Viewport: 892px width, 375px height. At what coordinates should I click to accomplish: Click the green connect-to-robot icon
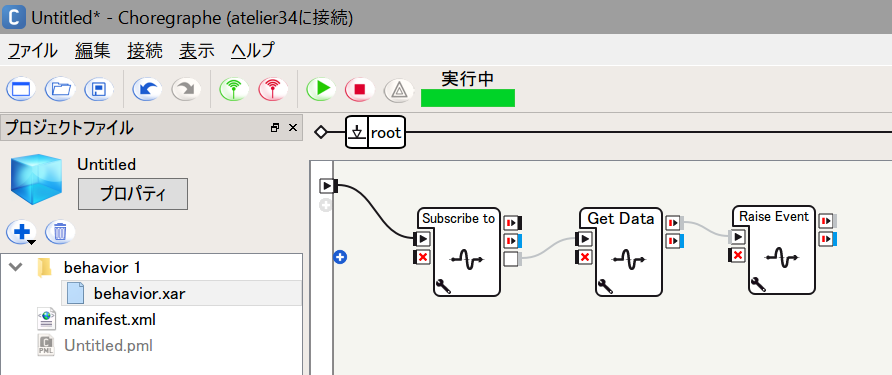click(234, 89)
